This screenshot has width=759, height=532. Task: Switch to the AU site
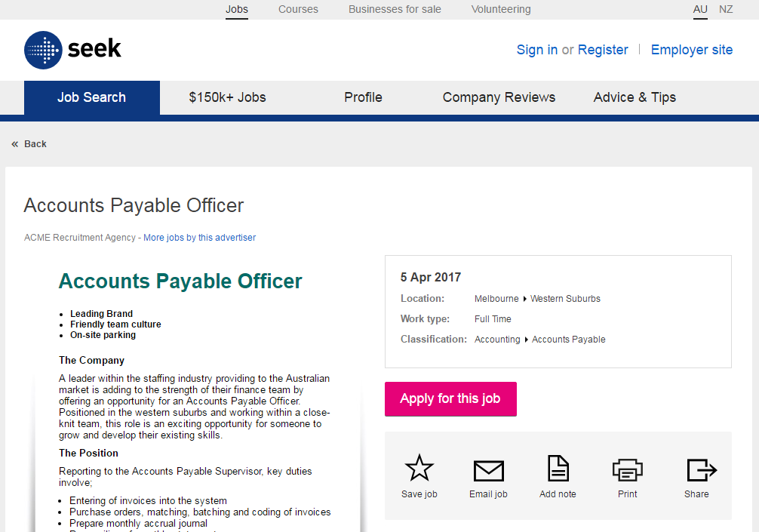tap(700, 9)
